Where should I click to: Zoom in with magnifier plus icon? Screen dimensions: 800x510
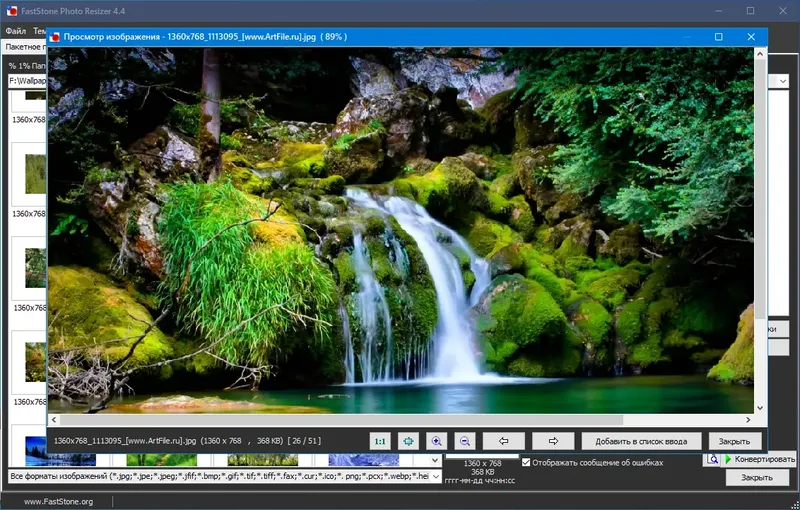click(436, 441)
